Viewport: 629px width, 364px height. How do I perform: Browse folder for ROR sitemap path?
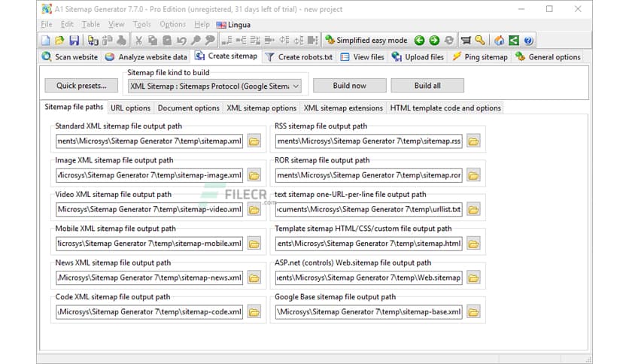pyautogui.click(x=473, y=175)
